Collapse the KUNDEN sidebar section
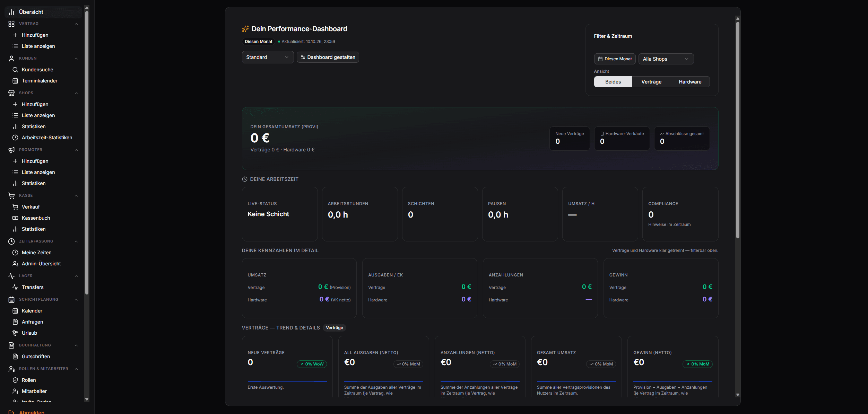The height and width of the screenshot is (414, 868). tap(76, 59)
